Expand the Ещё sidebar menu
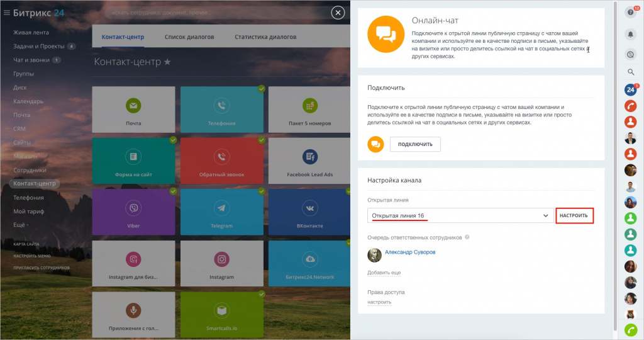Viewport: 644px width, 340px height. [21, 225]
